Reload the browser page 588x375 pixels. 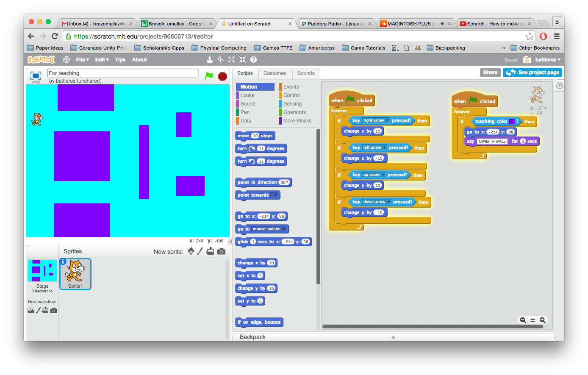(x=55, y=36)
